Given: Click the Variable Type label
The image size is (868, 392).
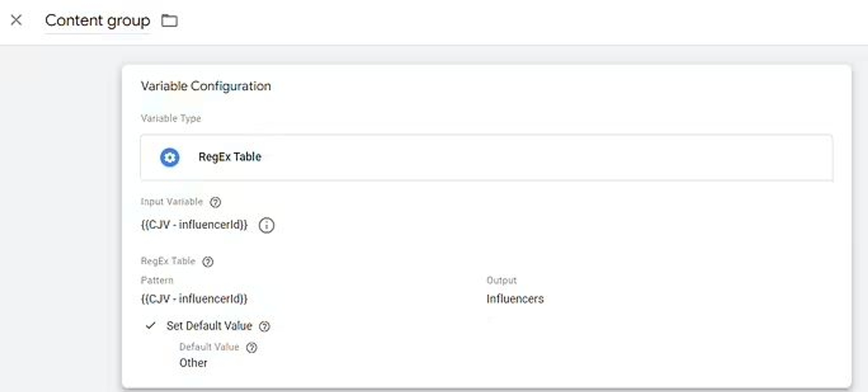Looking at the screenshot, I should click(171, 118).
